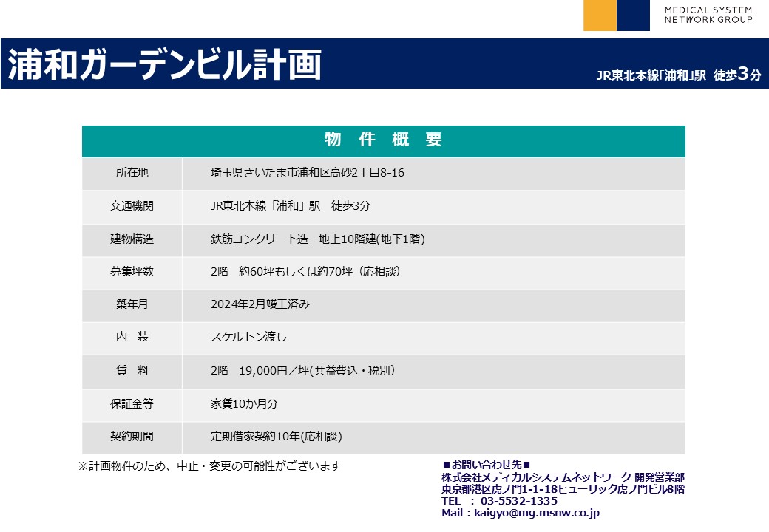Screen dimensions: 769x532
Task: Click the 建物構造 label cell
Action: [x=132, y=239]
